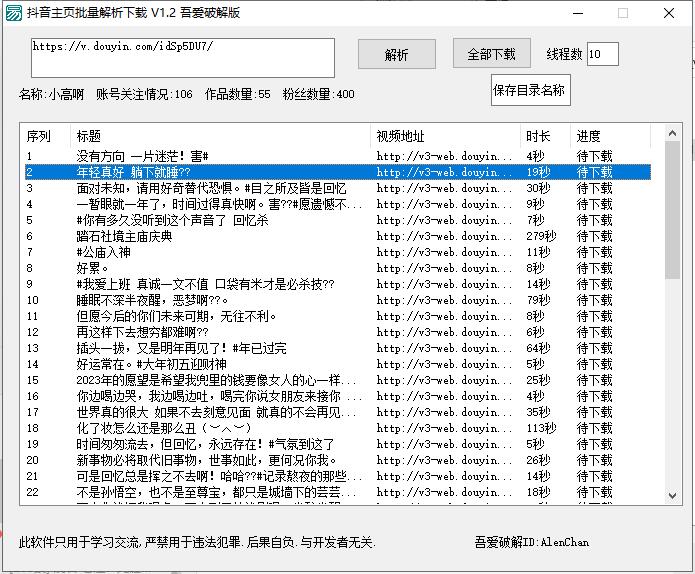Select row 8 titled 好累。

tap(338, 268)
